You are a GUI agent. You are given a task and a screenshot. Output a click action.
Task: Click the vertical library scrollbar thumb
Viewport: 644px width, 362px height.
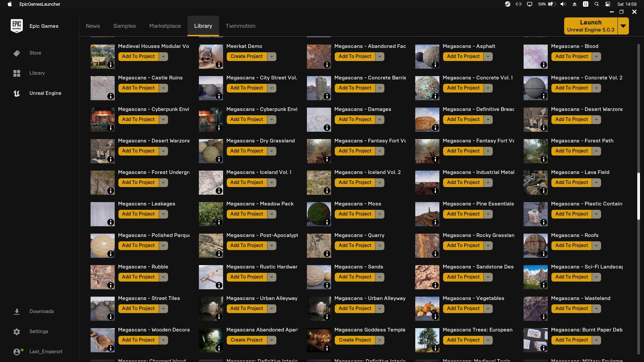[x=638, y=196]
